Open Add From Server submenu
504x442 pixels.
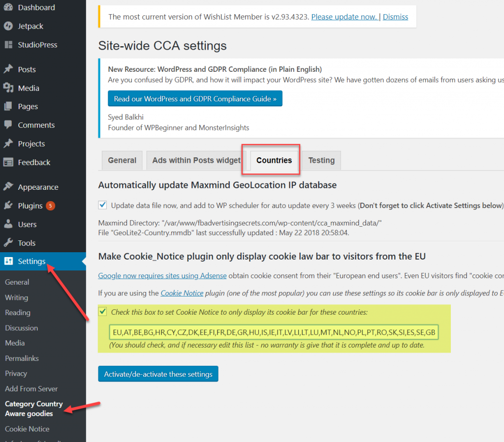[31, 388]
